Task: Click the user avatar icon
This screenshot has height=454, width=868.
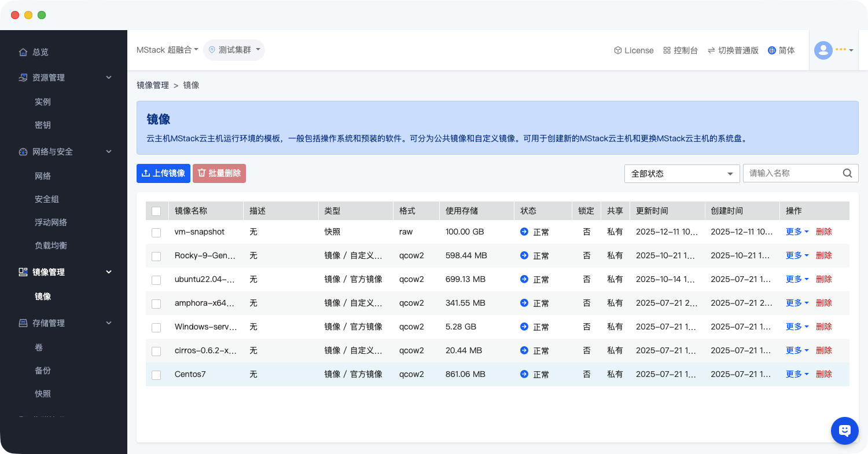Action: coord(823,50)
